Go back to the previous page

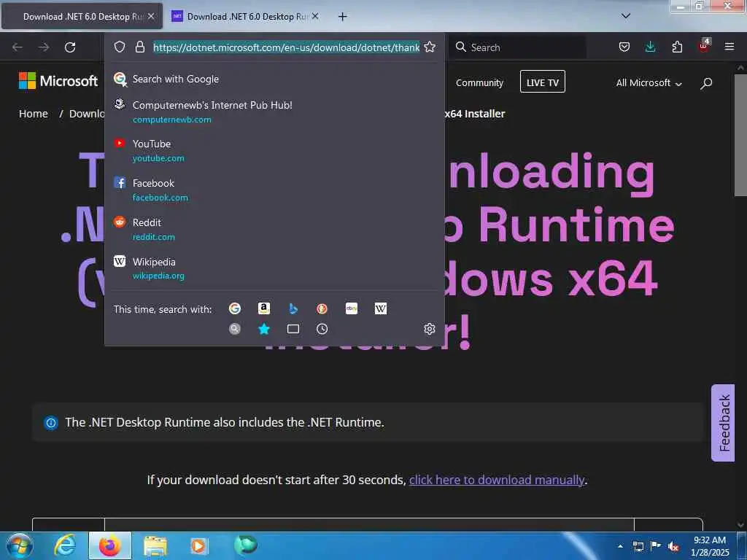click(18, 47)
